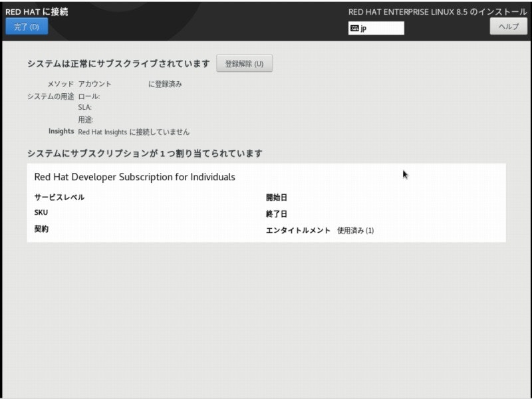Click the RED HAT に接続 page title
Image resolution: width=532 pixels, height=399 pixels.
[37, 12]
